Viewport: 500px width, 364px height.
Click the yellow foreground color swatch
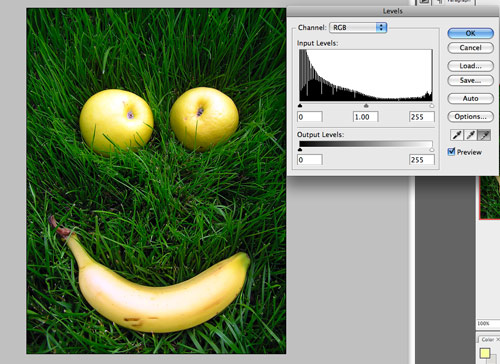point(485,353)
